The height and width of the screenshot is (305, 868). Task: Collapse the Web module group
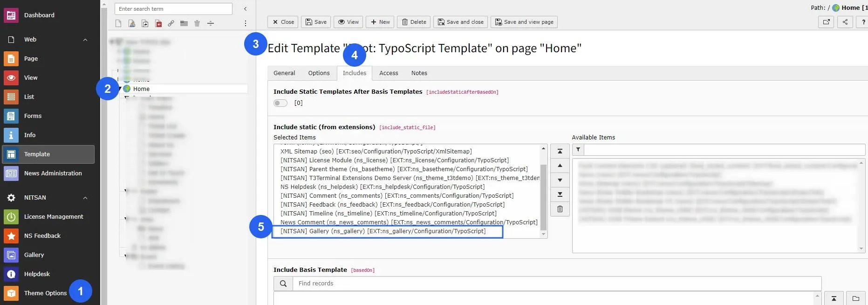[x=85, y=40]
